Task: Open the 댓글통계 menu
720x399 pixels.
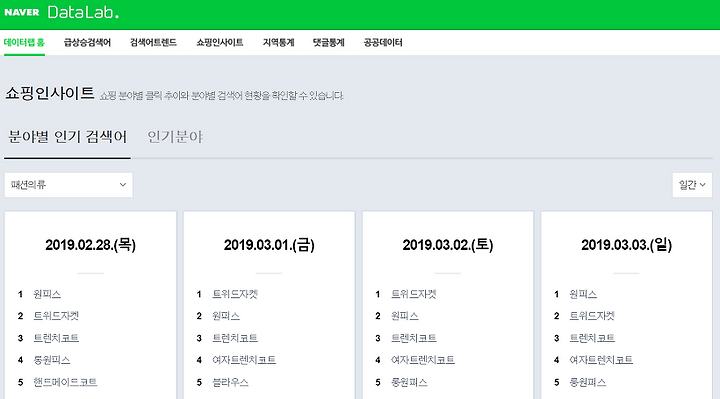Action: pos(328,42)
